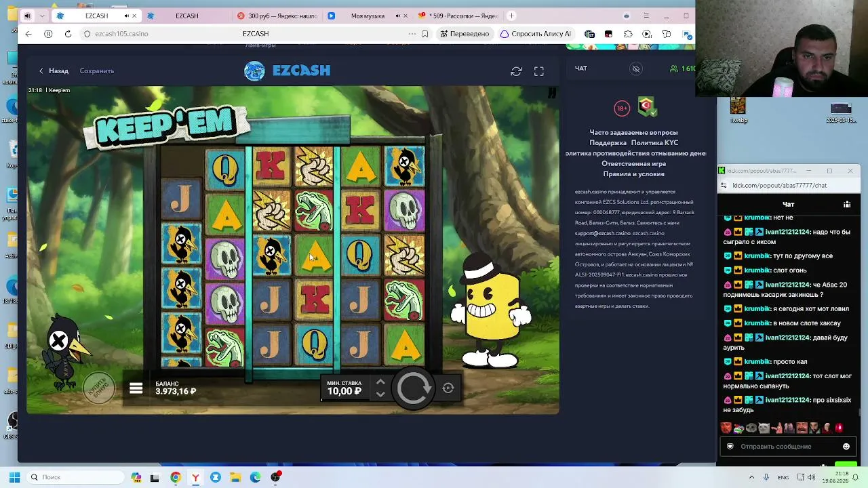Open Часто задаваемые вопросы link
Screen dimensions: 868x488
tap(633, 132)
